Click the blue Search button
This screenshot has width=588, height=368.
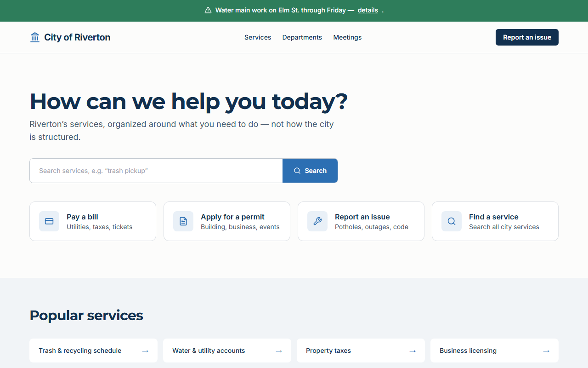point(310,171)
